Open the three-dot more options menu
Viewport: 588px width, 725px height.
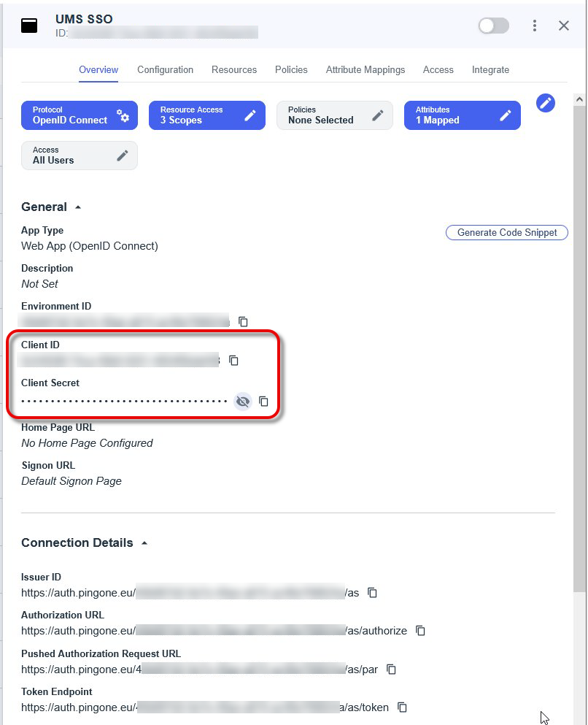click(x=535, y=26)
